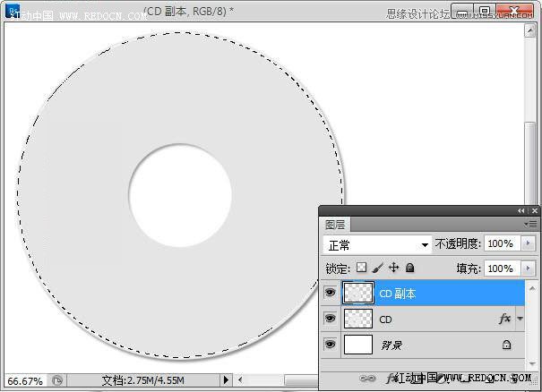Screen dimensions: 542x392
Task: Hide the CD layer eye icon
Action: pyautogui.click(x=330, y=318)
